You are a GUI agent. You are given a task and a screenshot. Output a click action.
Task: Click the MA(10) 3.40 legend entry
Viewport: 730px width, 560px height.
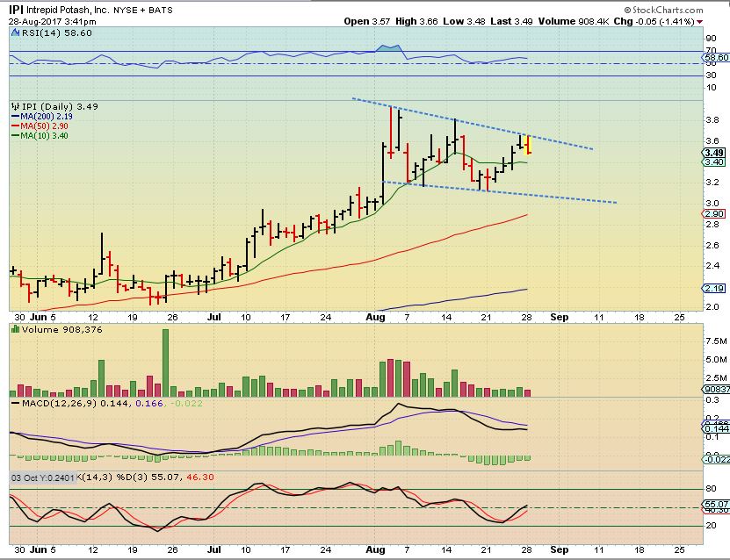(44, 136)
